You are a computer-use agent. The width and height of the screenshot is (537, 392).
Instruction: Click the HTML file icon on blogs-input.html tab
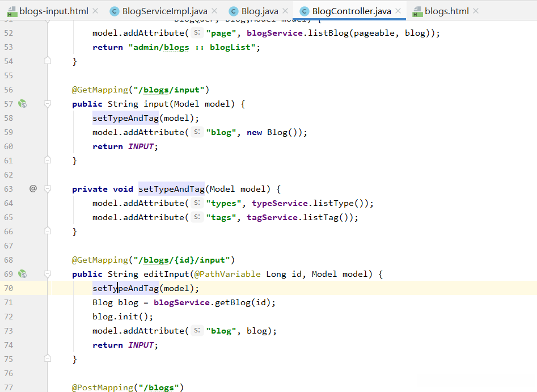tap(12, 12)
